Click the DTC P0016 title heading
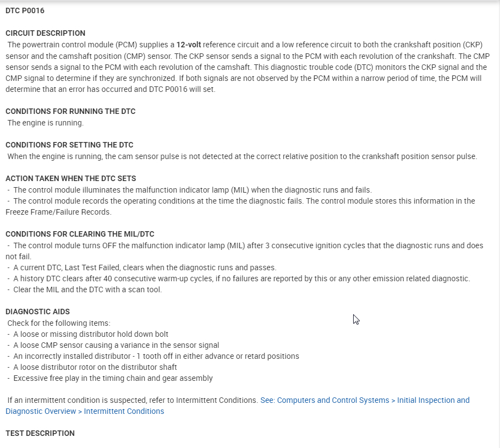Viewport: 500px width, 448px height. click(25, 10)
